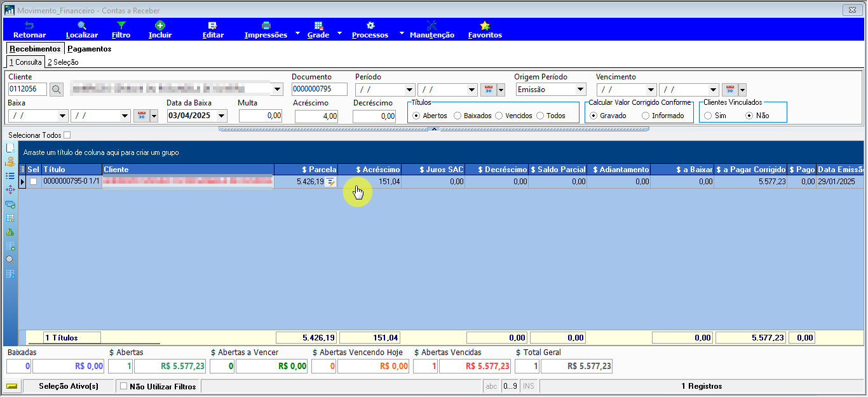This screenshot has height=397, width=868.
Task: Open the 1 Consulta tab
Action: [26, 62]
